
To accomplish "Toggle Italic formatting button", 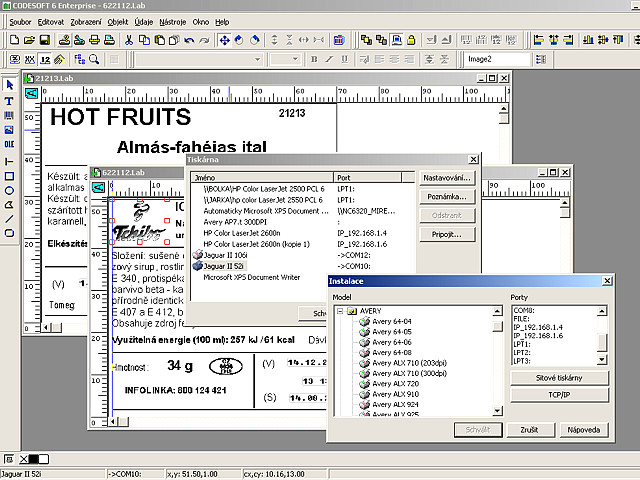I will click(329, 60).
